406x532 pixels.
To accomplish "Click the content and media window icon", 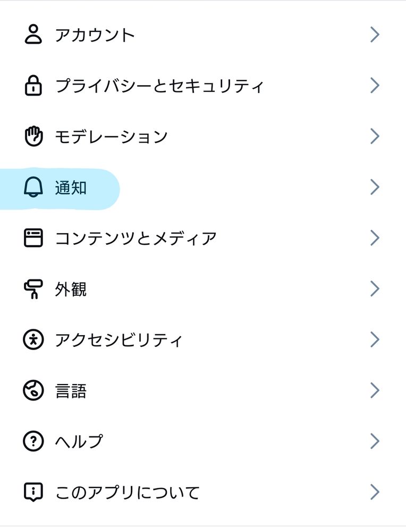I will click(33, 238).
